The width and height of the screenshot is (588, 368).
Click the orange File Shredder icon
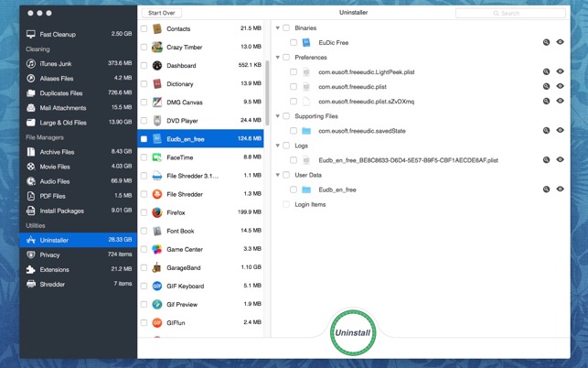pos(157,194)
